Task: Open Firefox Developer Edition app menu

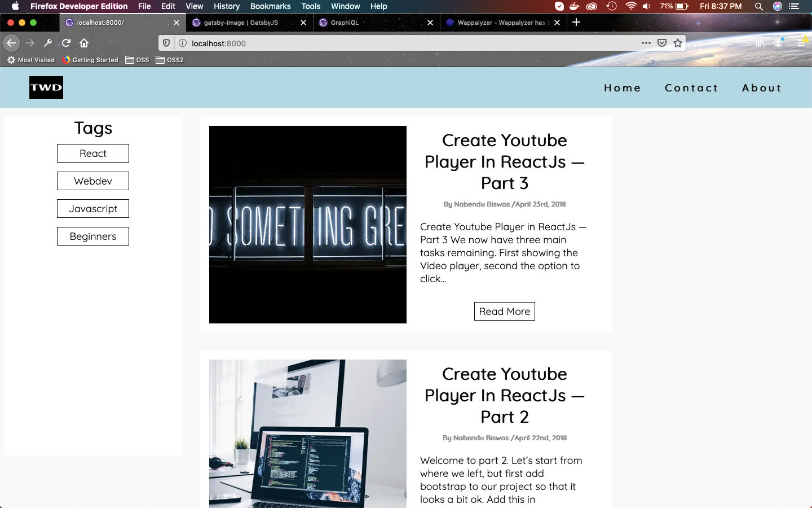Action: pyautogui.click(x=79, y=6)
